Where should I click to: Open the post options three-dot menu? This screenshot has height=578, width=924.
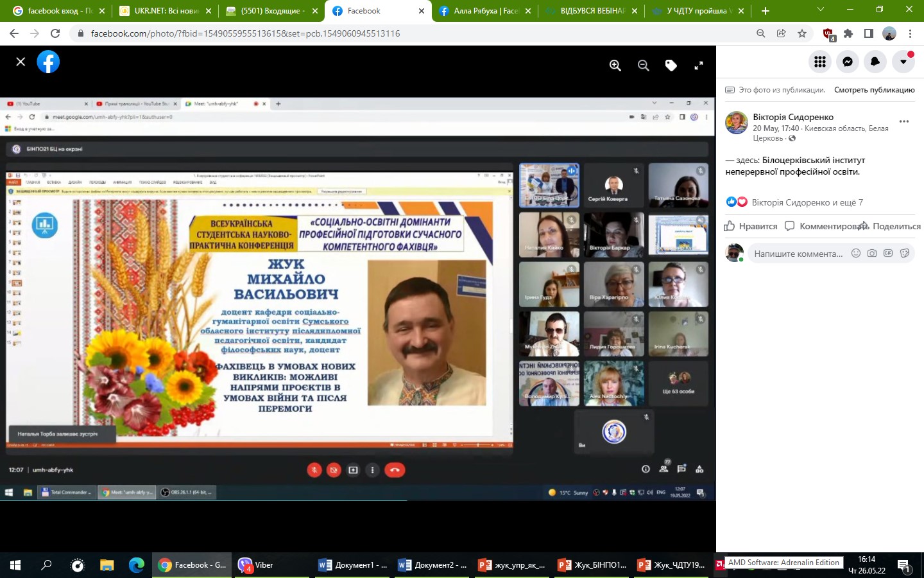tap(904, 121)
